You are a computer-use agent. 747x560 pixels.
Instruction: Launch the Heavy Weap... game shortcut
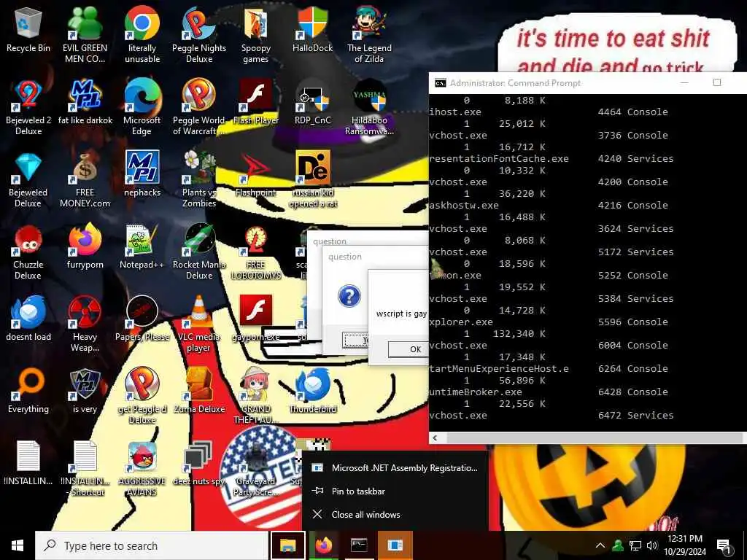coord(85,324)
